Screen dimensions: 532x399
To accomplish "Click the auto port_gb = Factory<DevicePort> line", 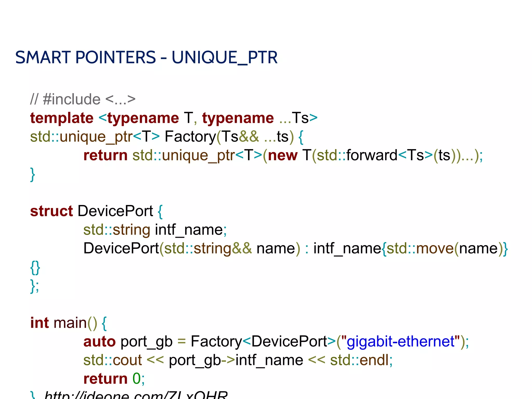I will point(276,342).
